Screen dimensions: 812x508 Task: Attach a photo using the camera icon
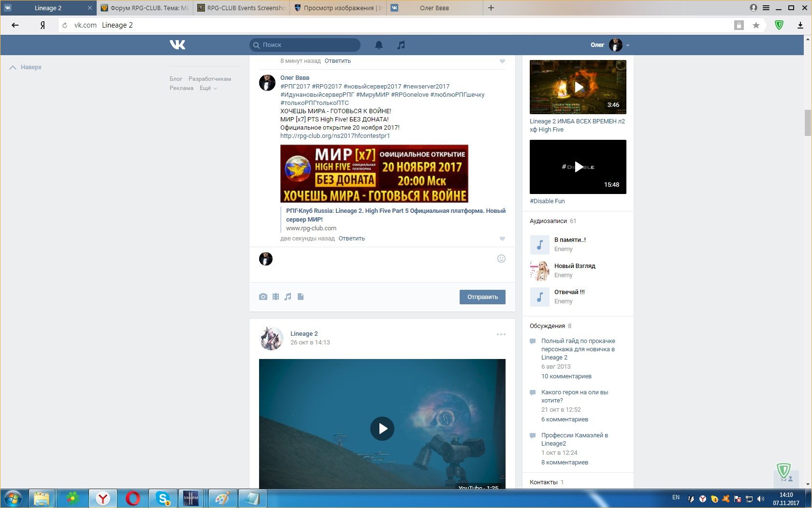pyautogui.click(x=263, y=297)
